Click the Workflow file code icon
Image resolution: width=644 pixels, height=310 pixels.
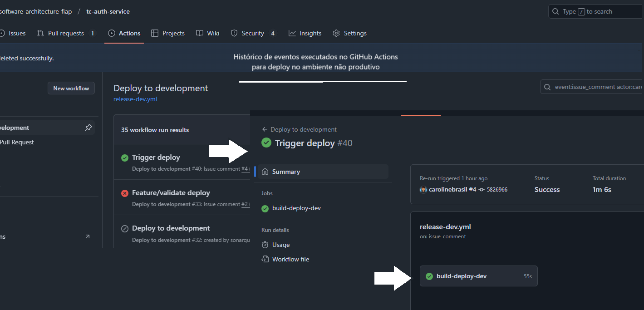pos(265,259)
